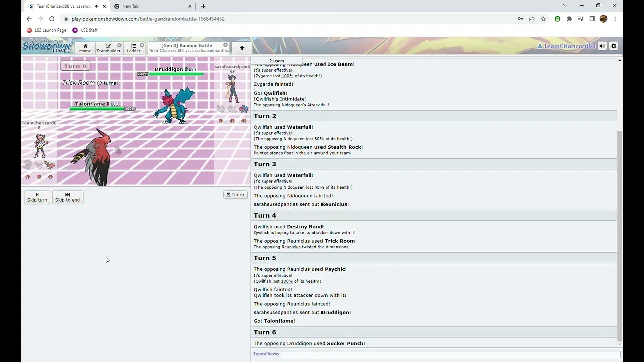This screenshot has height=362, width=644.
Task: Switch to the Ladder tab
Action: [134, 48]
